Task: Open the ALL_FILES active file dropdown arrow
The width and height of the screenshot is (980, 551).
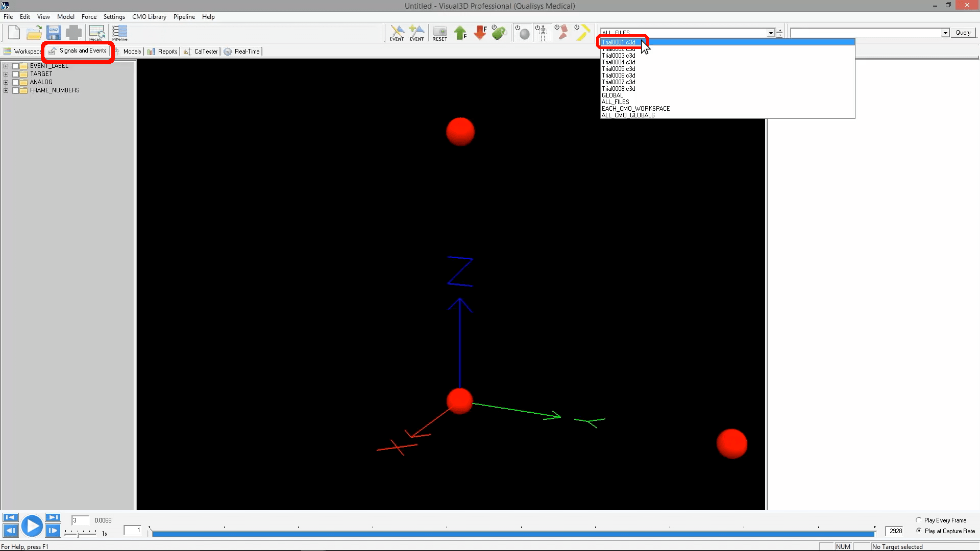Action: (771, 33)
